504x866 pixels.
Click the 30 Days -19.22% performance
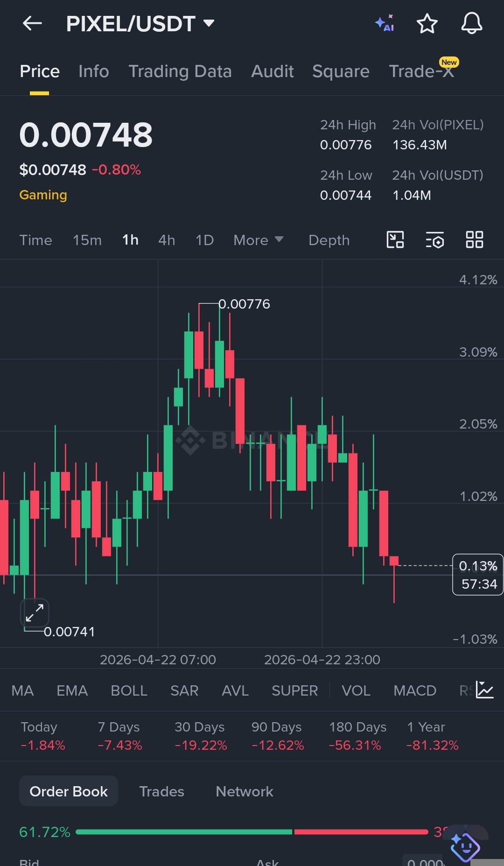[x=201, y=736]
